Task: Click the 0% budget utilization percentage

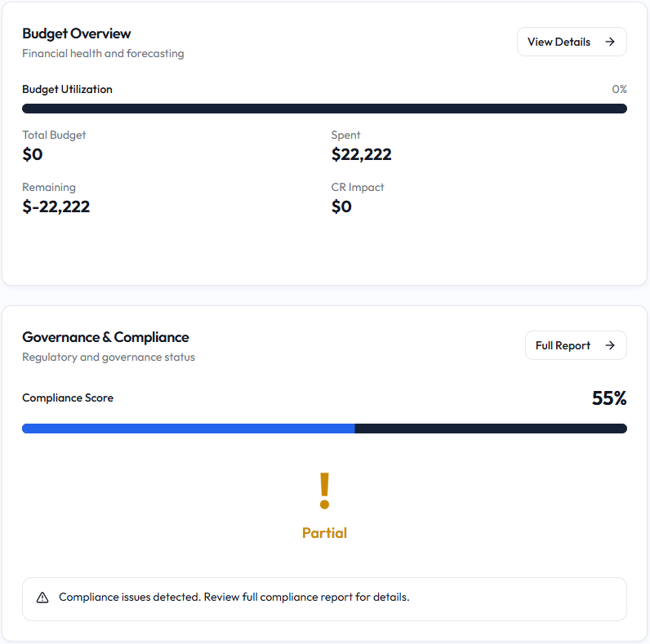Action: point(620,89)
